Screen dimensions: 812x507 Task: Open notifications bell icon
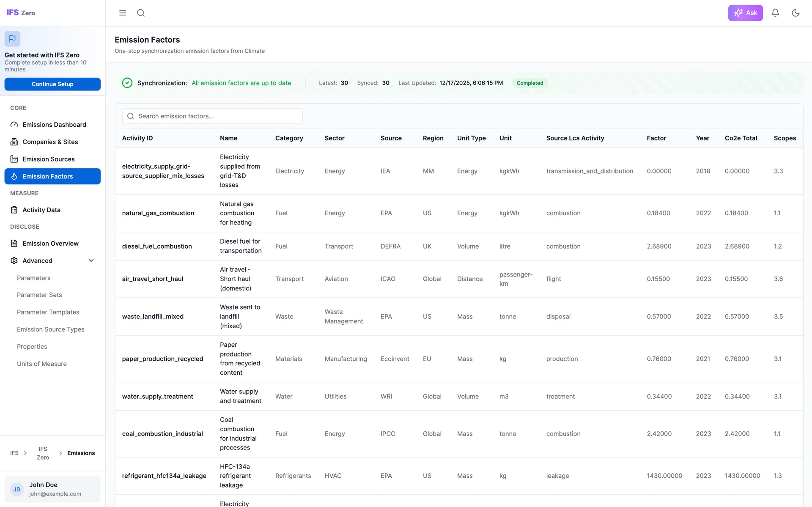(775, 13)
